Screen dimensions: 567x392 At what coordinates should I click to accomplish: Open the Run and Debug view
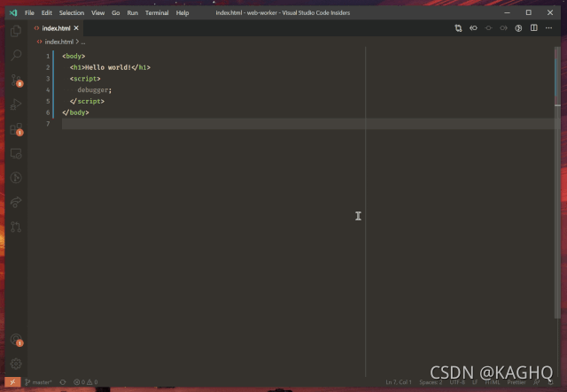tap(16, 104)
